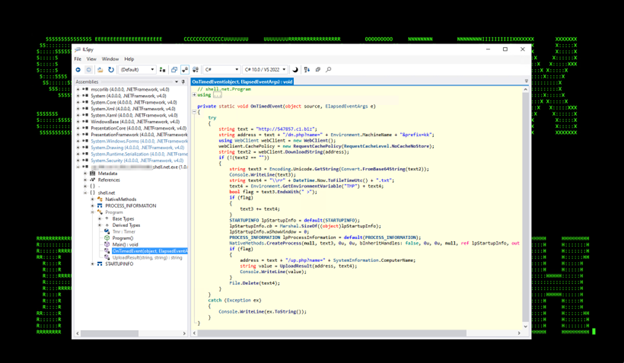The width and height of the screenshot is (624, 363).
Task: Click the Show public types only icon
Action: point(174,70)
